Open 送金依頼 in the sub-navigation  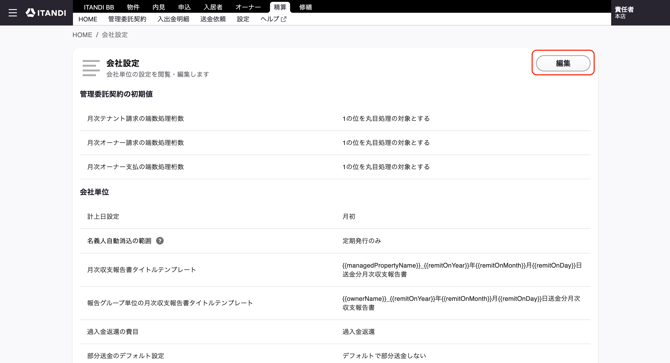tap(213, 19)
